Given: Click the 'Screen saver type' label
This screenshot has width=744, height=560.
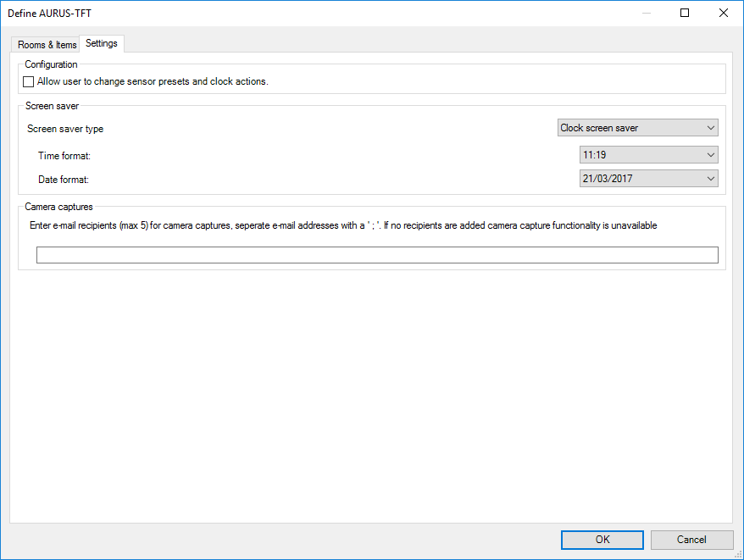Looking at the screenshot, I should [x=65, y=129].
